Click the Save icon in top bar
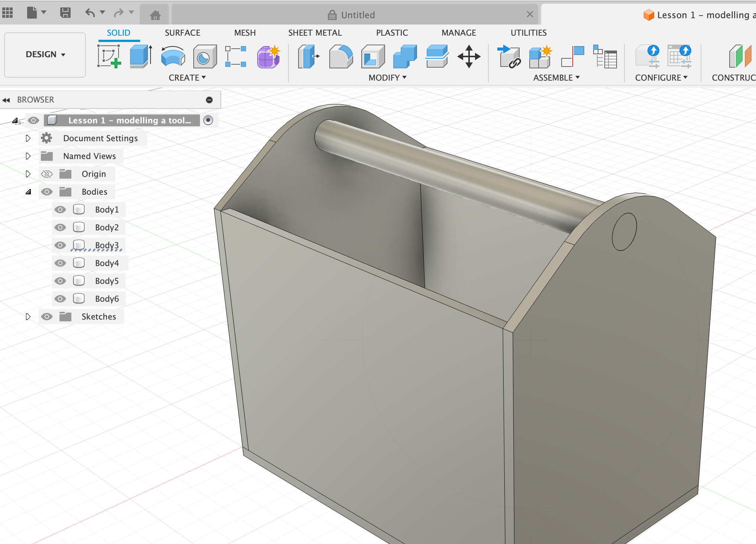Image resolution: width=756 pixels, height=544 pixels. [x=65, y=13]
